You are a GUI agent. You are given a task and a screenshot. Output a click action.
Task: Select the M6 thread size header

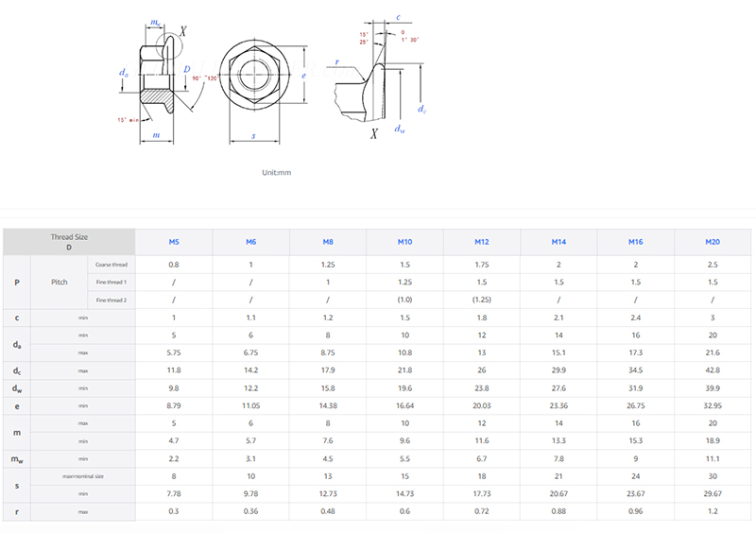click(251, 242)
